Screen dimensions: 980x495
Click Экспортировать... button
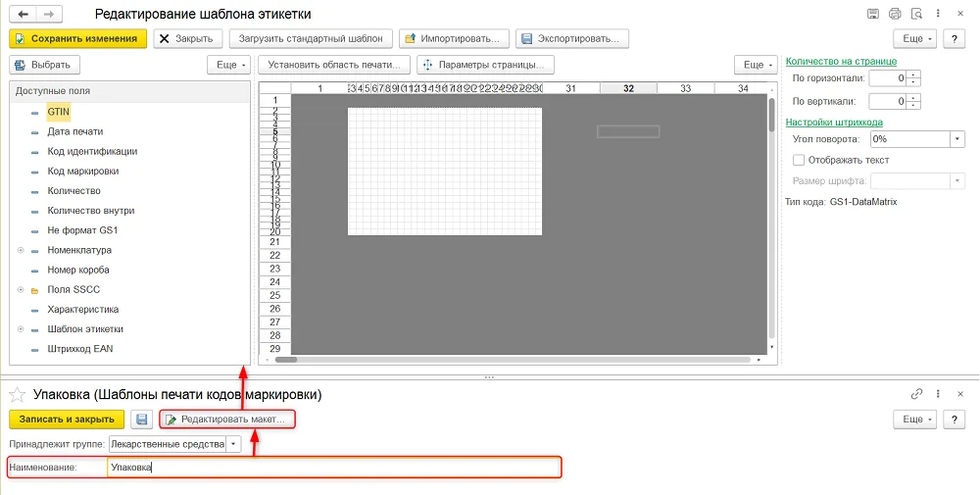[572, 39]
